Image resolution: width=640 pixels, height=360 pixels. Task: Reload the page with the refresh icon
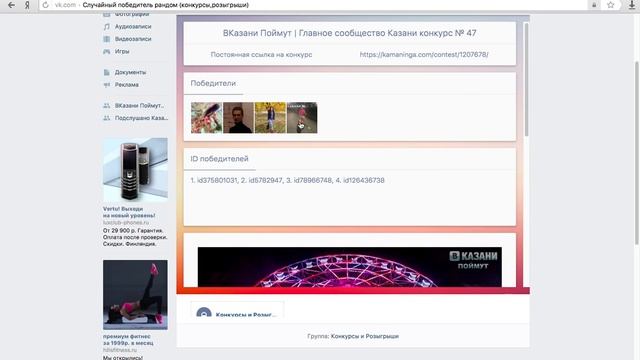[46, 5]
